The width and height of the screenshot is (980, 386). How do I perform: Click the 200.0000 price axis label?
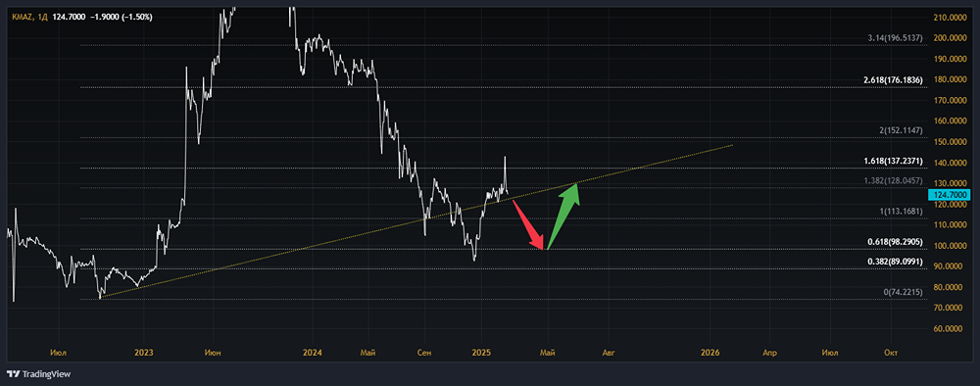[949, 37]
